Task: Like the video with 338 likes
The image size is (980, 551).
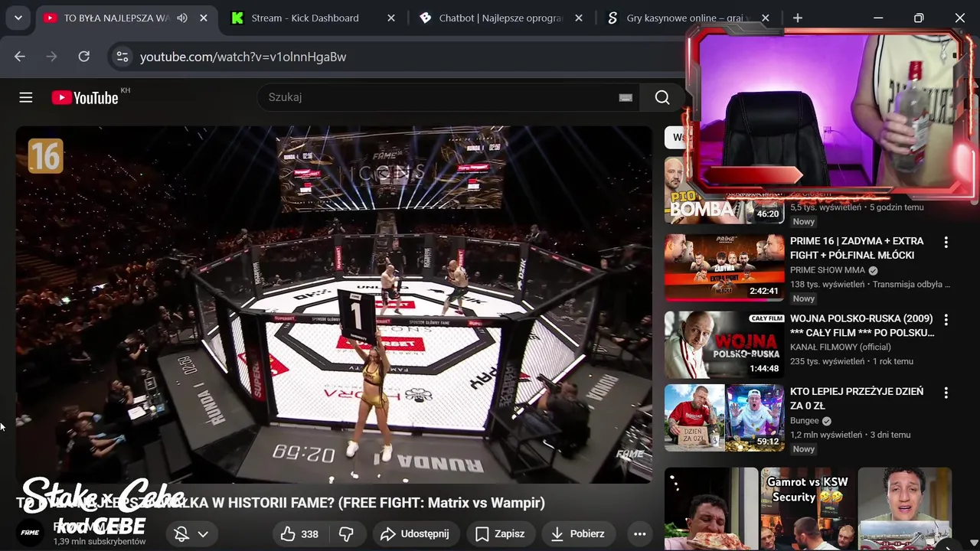Action: 300,533
